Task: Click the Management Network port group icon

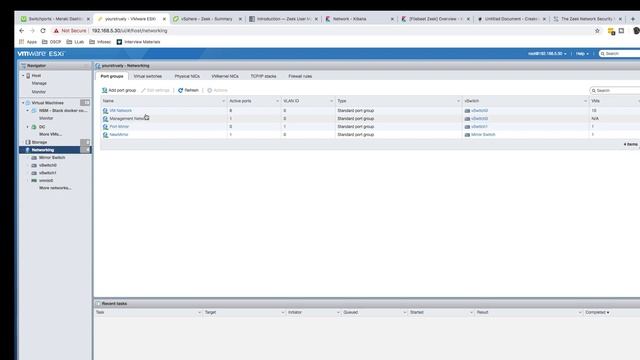Action: 105,119
